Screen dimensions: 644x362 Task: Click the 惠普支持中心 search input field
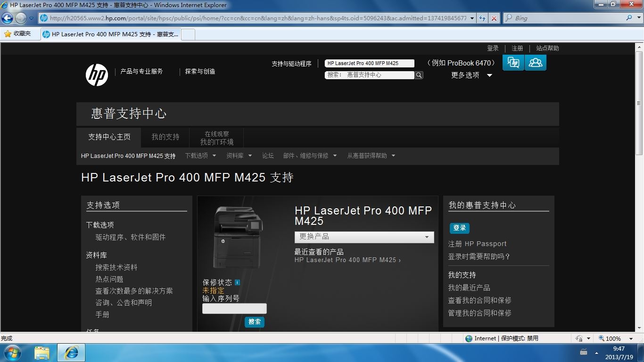370,75
